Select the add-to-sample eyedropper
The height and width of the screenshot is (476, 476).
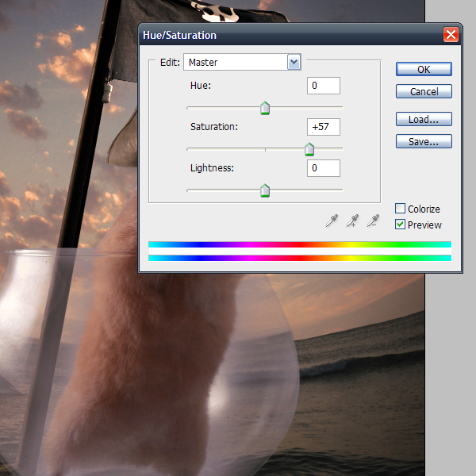(x=352, y=221)
